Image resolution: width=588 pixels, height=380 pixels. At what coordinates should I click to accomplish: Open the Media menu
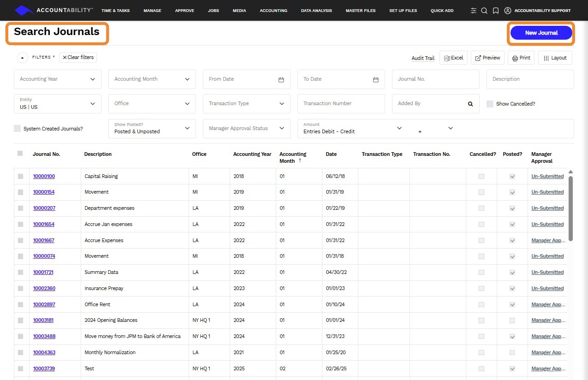point(239,11)
